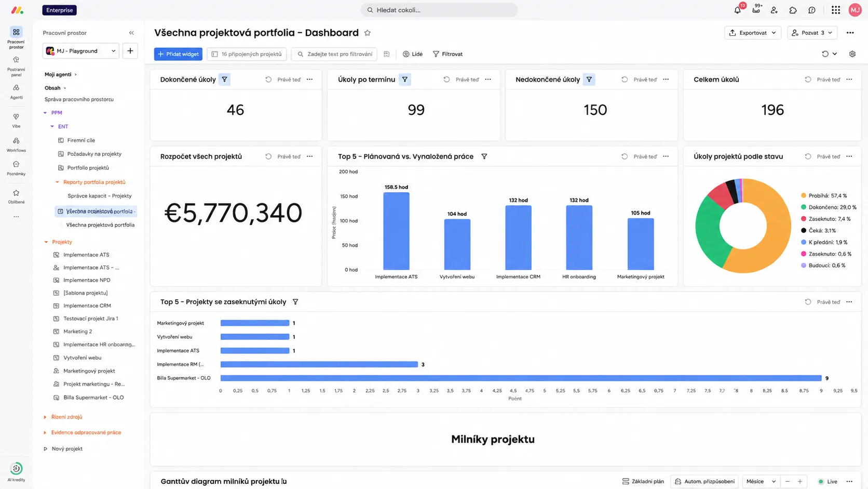Click the invite members icon in top bar
The height and width of the screenshot is (489, 868).
coord(774,10)
